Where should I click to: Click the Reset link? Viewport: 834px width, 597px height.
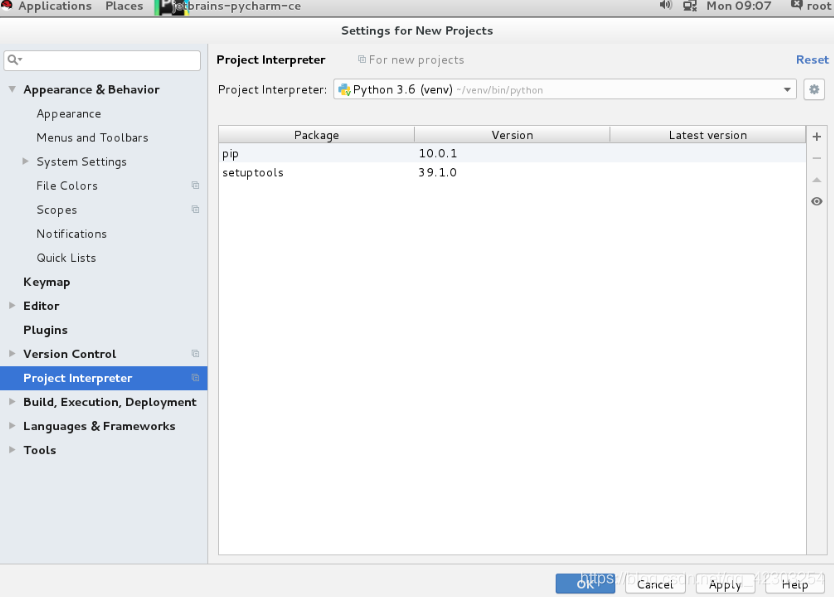[812, 60]
